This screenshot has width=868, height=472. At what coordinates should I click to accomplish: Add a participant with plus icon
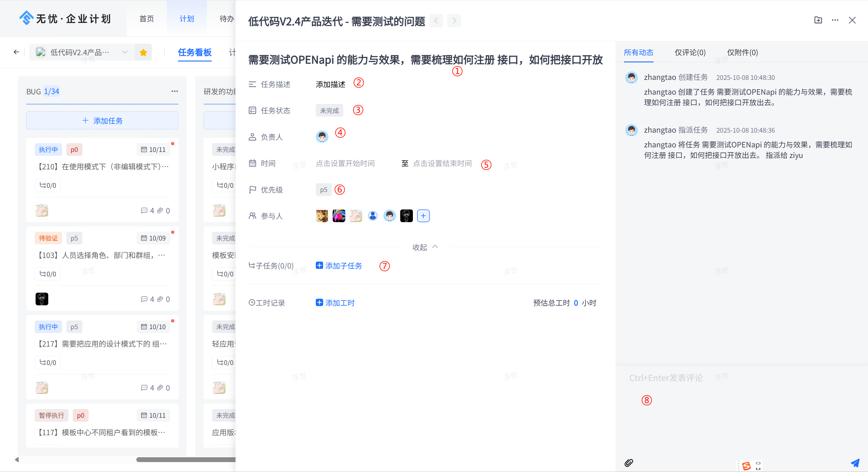coord(423,216)
